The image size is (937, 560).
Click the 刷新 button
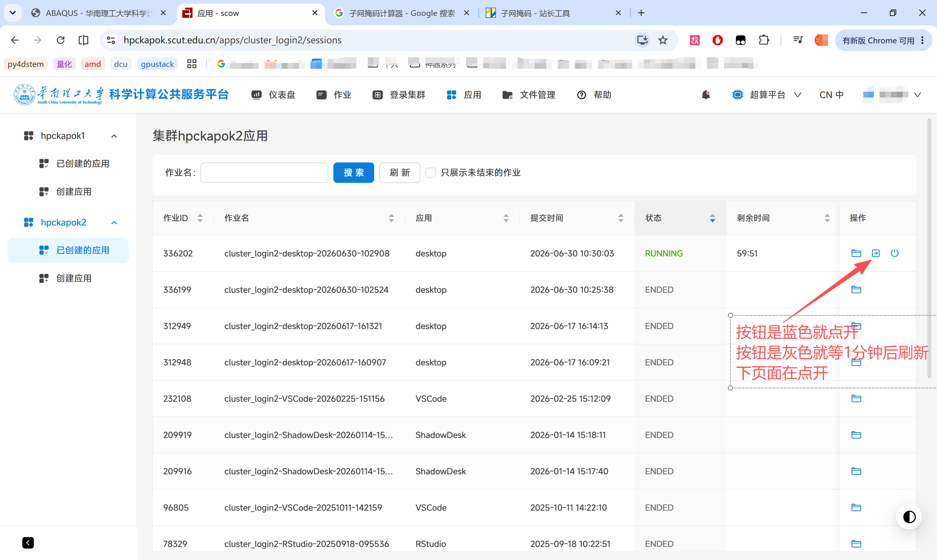pyautogui.click(x=399, y=172)
